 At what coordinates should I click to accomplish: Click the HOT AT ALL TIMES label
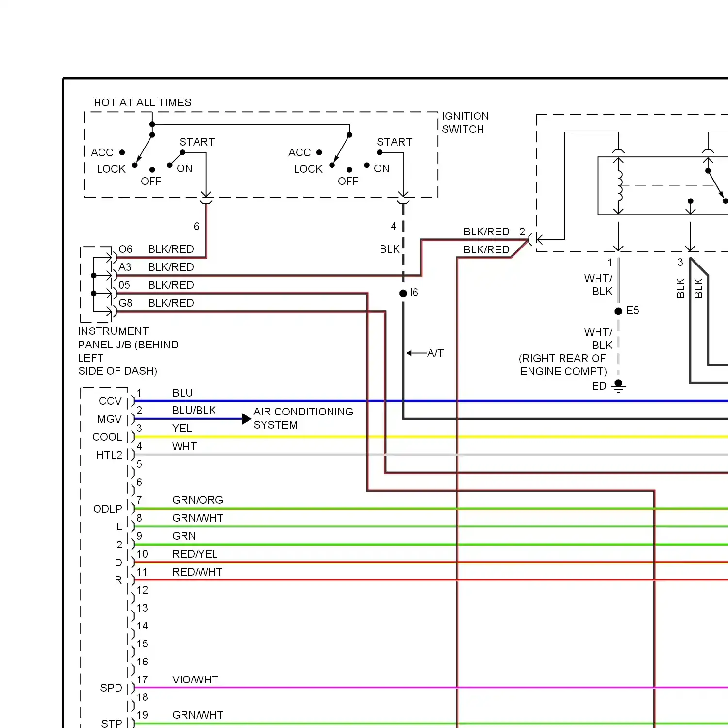[143, 102]
